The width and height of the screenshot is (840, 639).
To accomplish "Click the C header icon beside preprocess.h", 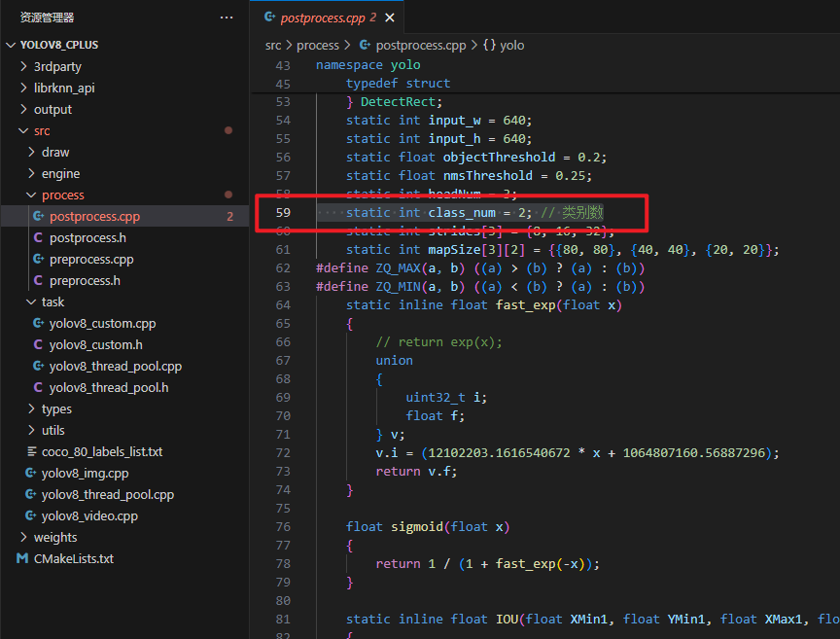I will tap(38, 280).
